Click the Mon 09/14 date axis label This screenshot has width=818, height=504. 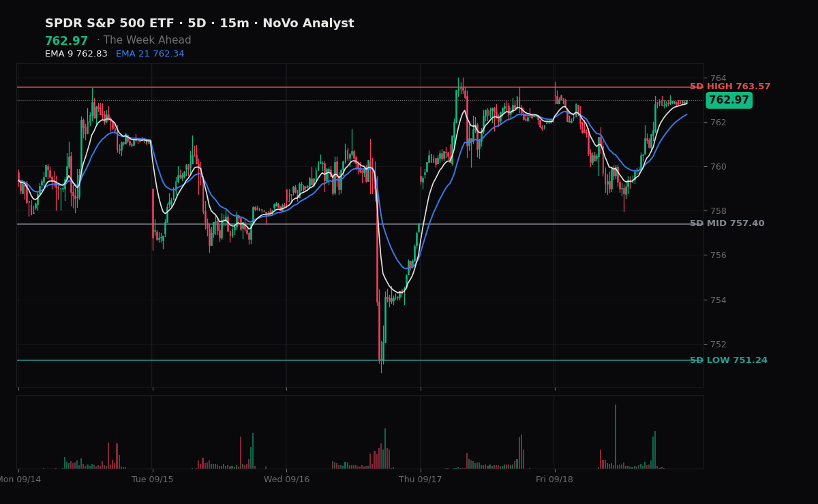click(19, 479)
